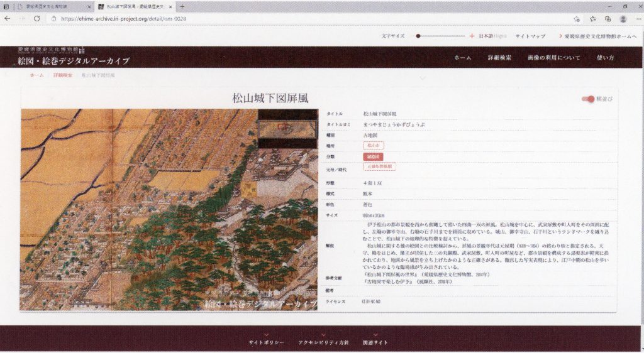Open the site information lock icon
Viewport: 644px width, 353px height.
coord(54,19)
